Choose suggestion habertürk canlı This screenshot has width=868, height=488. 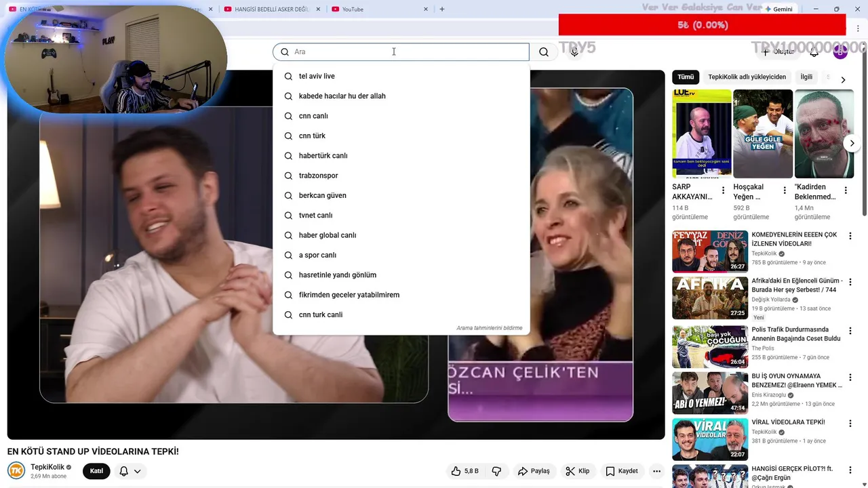[401, 156]
